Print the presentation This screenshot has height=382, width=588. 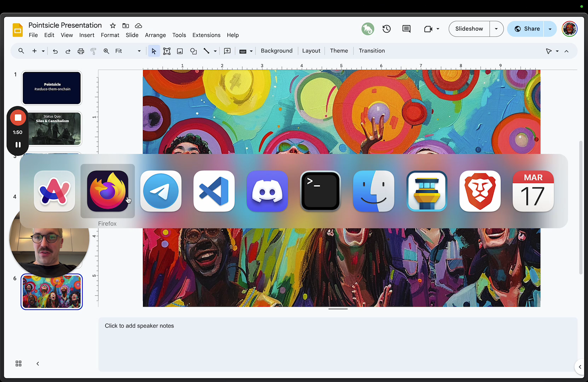tap(81, 51)
